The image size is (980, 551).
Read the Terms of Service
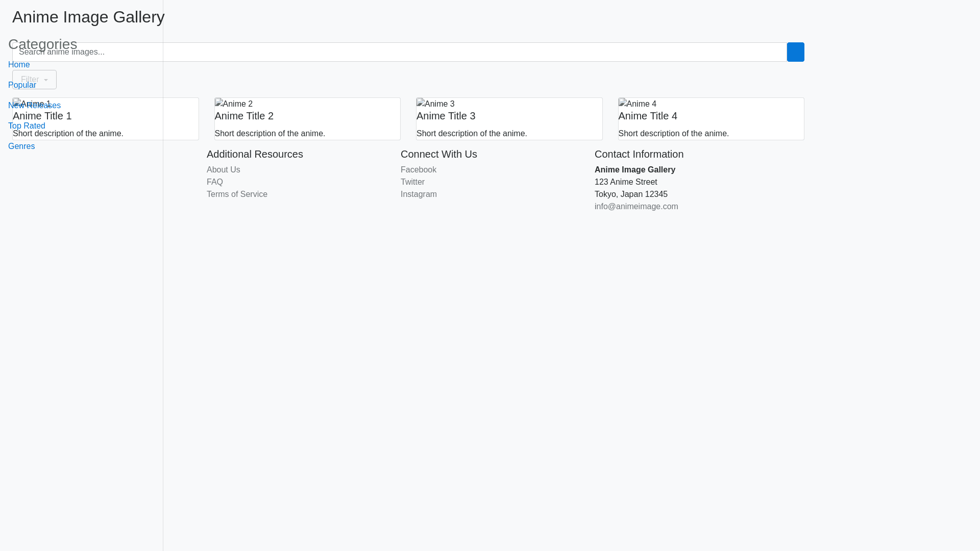pyautogui.click(x=236, y=194)
